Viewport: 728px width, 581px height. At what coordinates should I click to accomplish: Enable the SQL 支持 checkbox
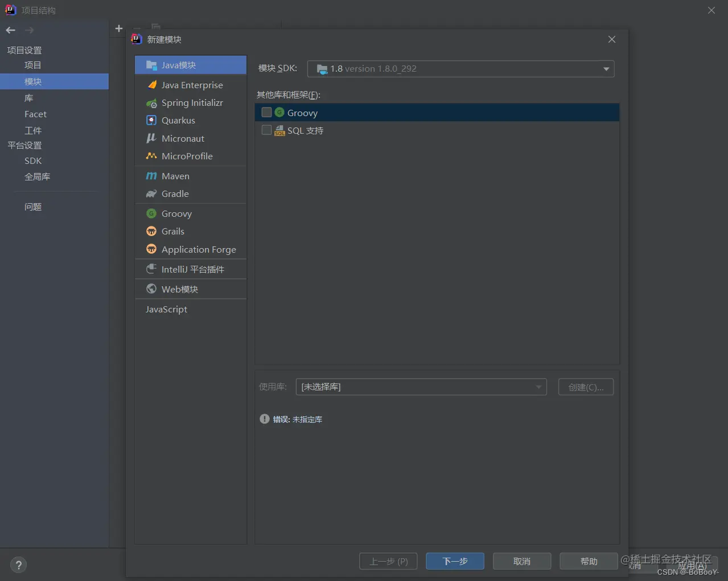point(266,130)
